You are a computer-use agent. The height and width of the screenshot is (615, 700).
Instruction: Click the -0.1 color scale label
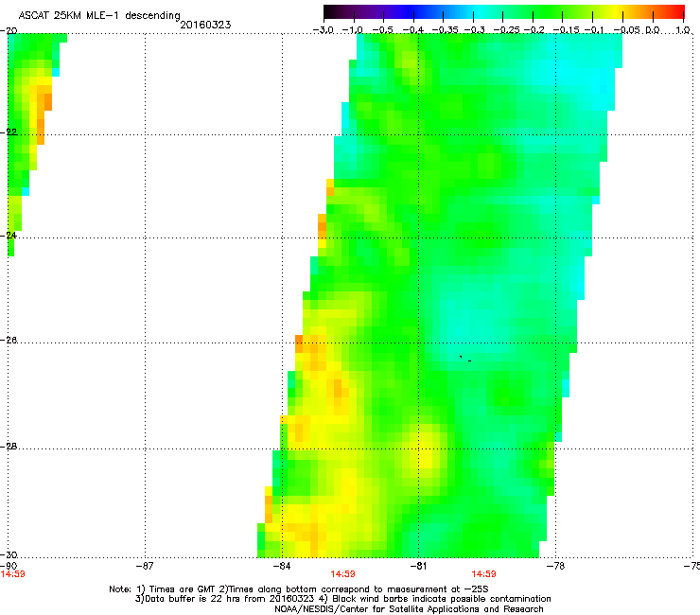594,30
